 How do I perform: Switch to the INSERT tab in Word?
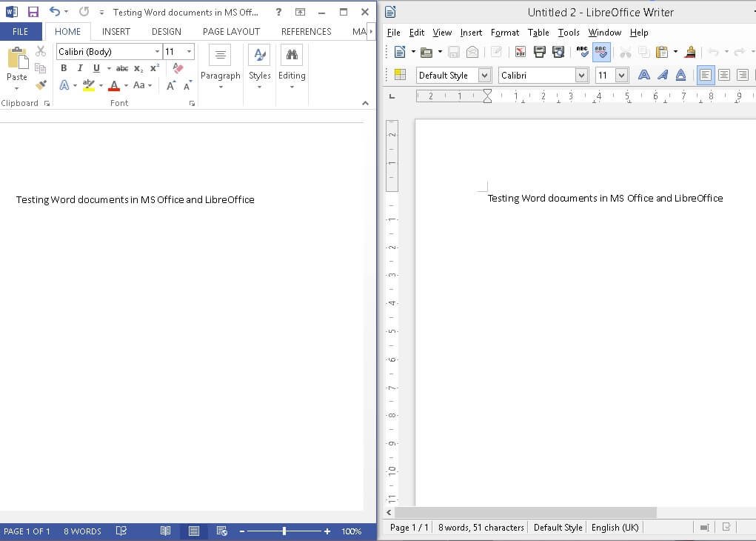(116, 32)
